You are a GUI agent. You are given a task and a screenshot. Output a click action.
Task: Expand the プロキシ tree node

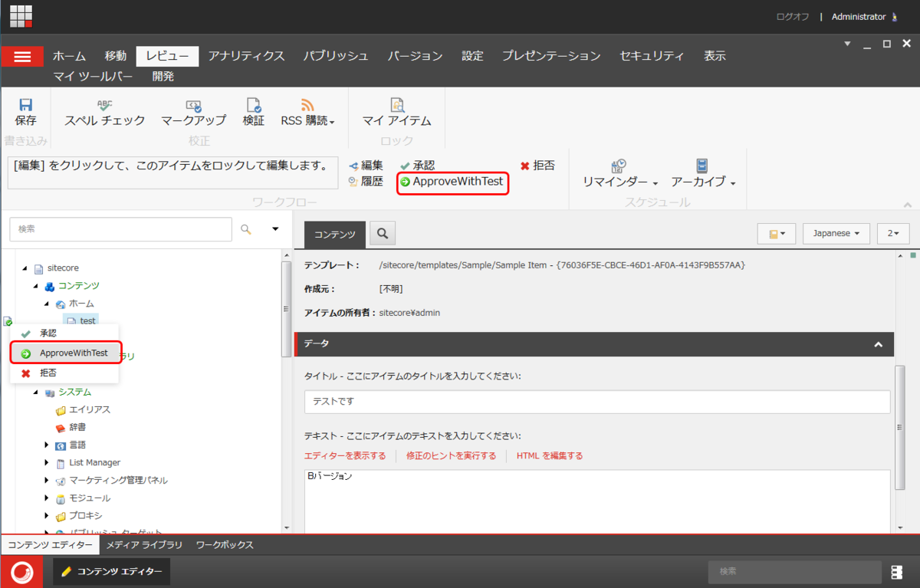[x=47, y=515]
